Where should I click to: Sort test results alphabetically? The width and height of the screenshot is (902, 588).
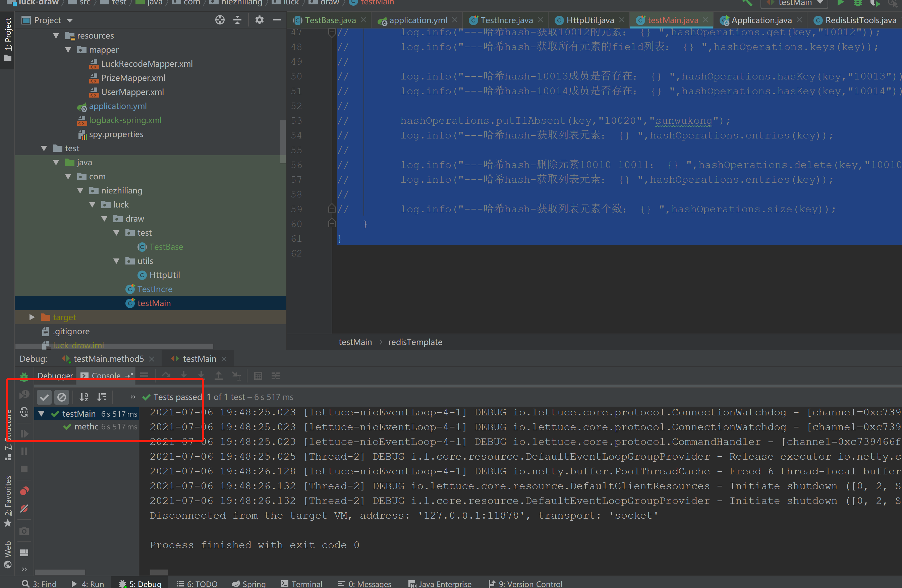(x=84, y=397)
